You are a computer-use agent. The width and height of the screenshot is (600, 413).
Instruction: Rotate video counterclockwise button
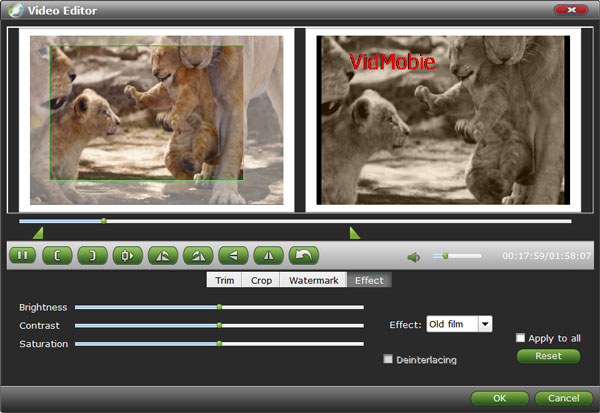click(x=163, y=255)
